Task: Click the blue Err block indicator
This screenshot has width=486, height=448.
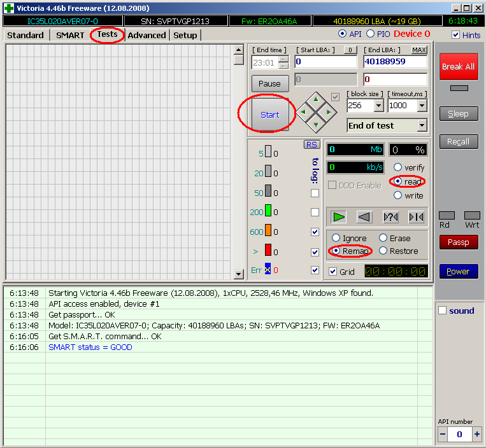Action: (x=268, y=269)
